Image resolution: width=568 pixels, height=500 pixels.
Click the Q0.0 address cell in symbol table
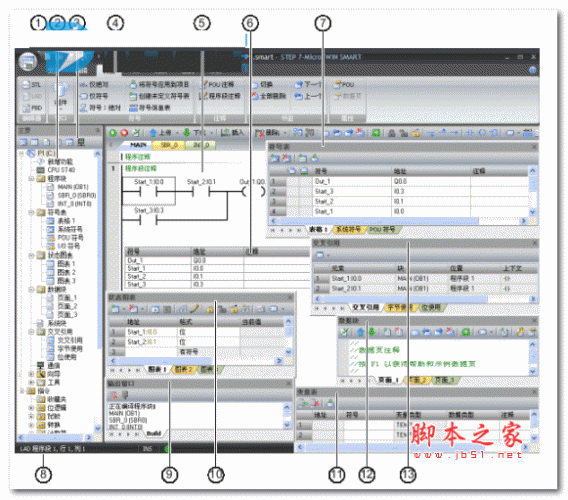tap(431, 181)
